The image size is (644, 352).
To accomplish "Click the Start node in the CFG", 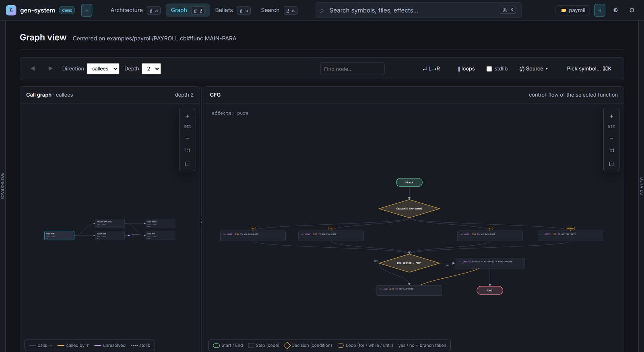I will (x=409, y=182).
